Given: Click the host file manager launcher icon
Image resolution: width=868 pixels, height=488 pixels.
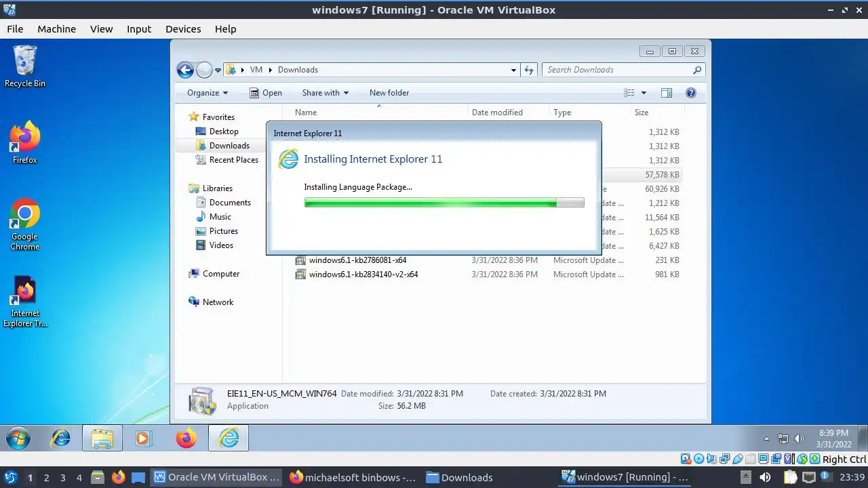Looking at the screenshot, I should pos(97,477).
